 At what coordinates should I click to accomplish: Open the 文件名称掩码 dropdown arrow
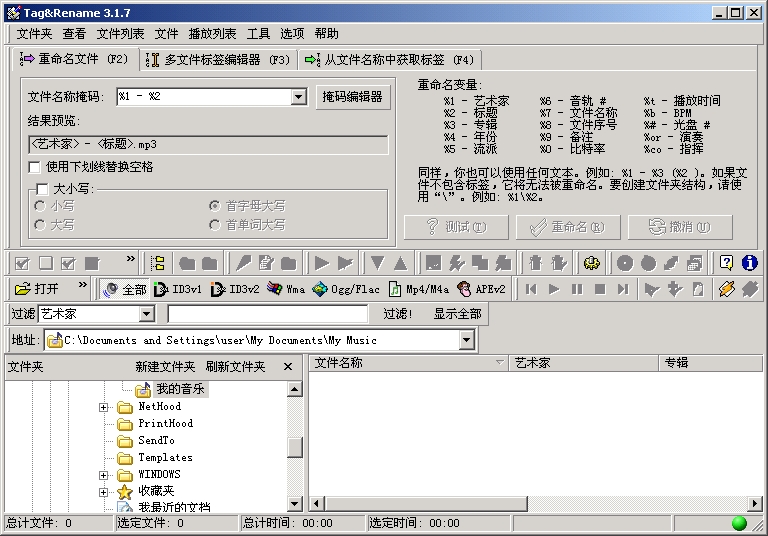pyautogui.click(x=298, y=97)
